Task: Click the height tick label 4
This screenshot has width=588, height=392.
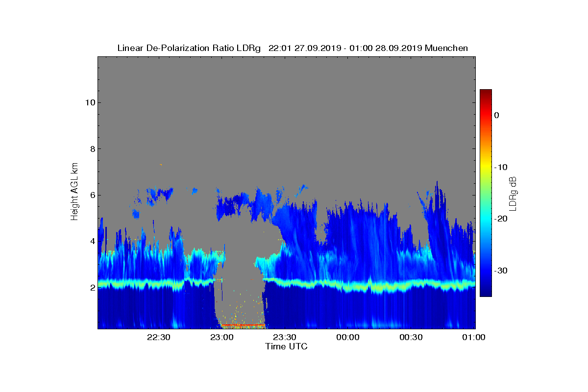Action: point(92,242)
